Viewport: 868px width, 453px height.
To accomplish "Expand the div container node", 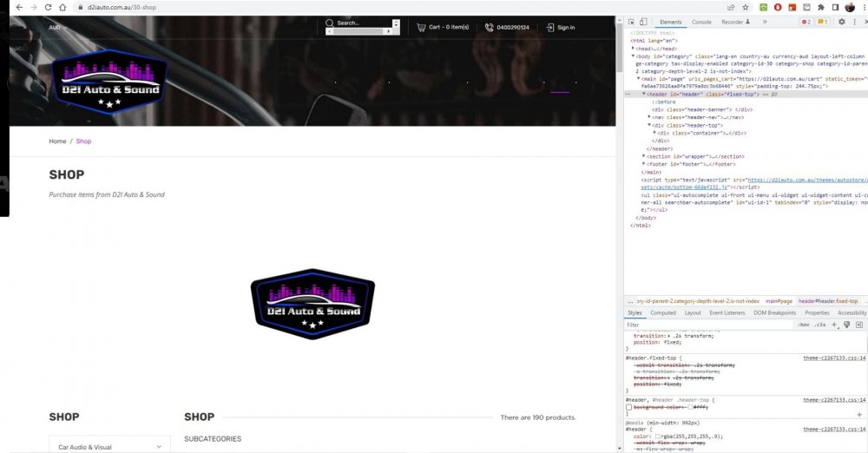I will pos(654,133).
